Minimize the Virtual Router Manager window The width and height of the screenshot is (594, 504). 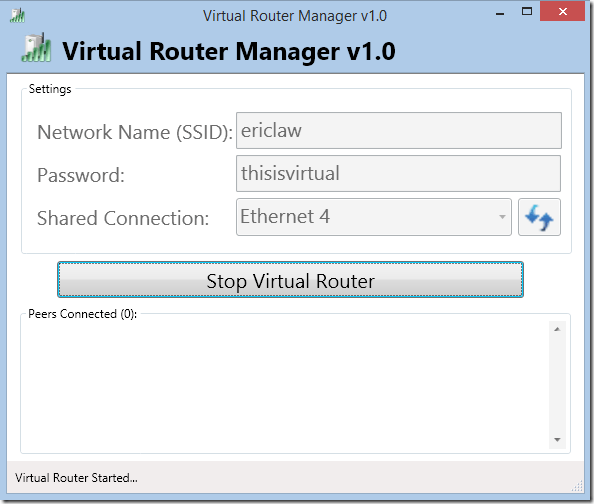click(x=500, y=14)
